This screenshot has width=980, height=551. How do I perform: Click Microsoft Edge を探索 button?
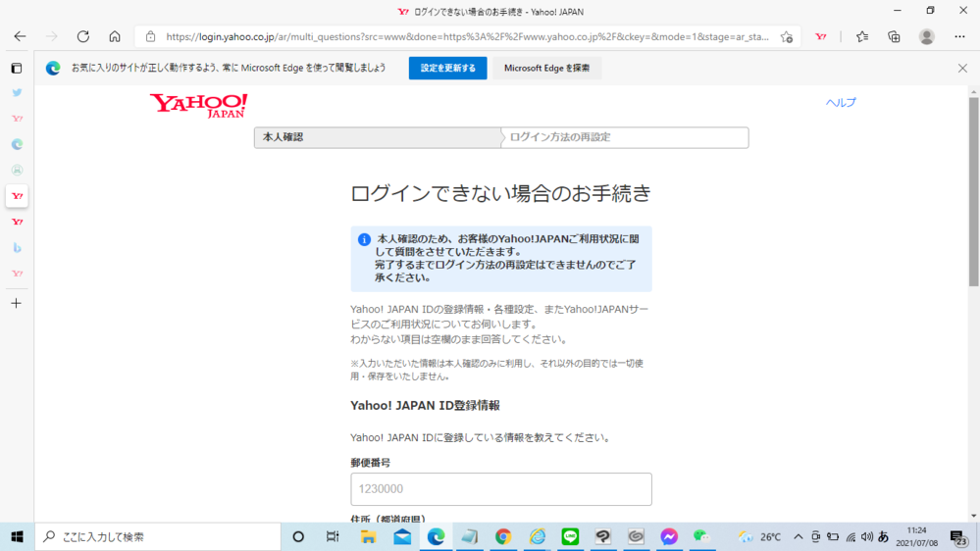point(546,68)
